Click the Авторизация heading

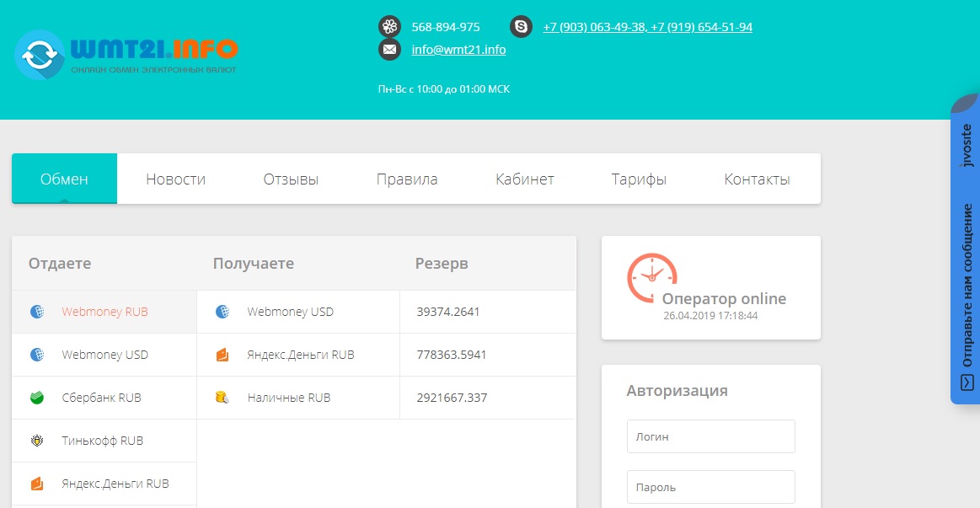click(x=677, y=391)
